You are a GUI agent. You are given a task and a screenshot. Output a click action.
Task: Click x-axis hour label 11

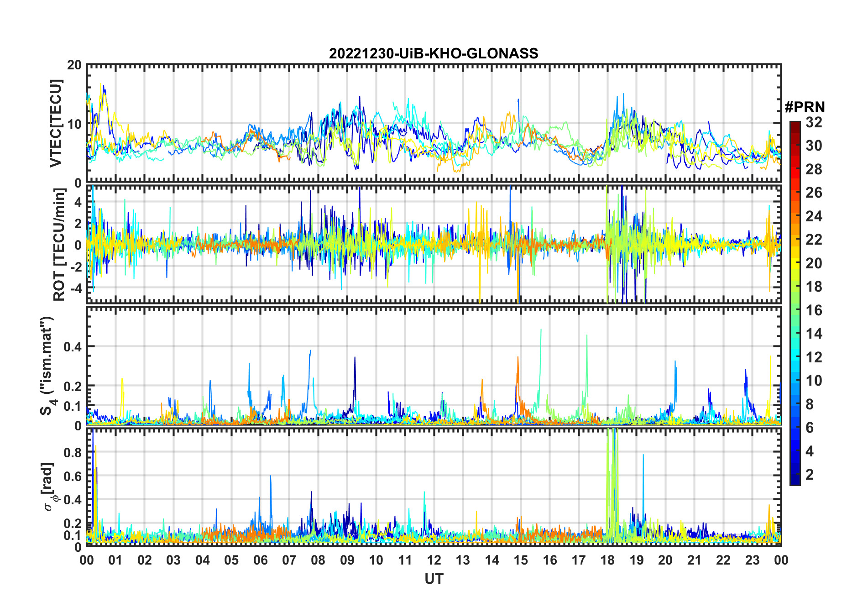pos(405,560)
